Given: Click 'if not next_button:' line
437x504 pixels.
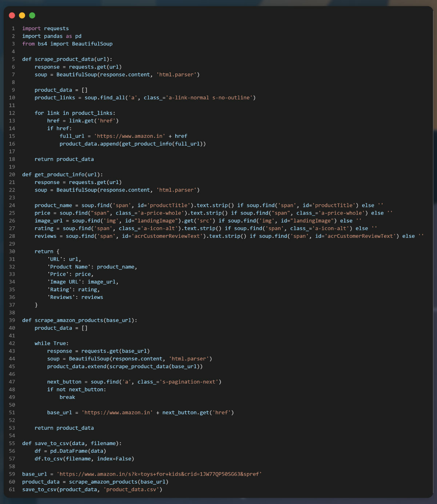Looking at the screenshot, I should click(x=77, y=389).
